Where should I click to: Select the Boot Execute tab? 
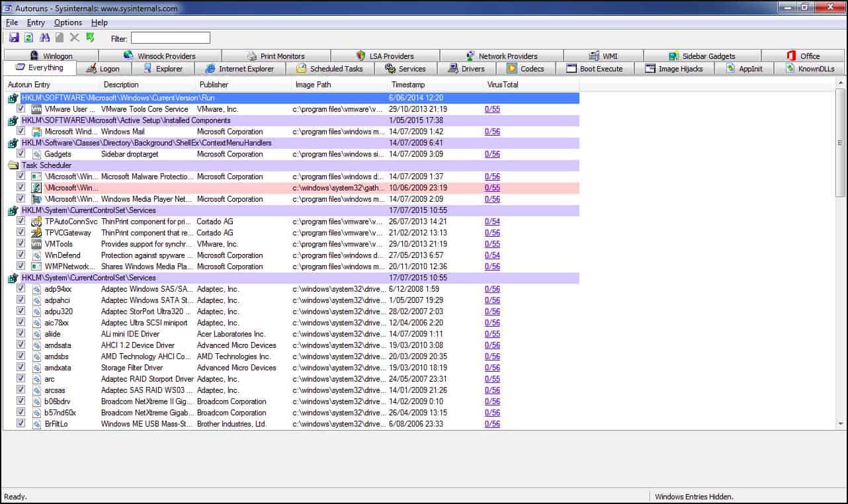595,68
